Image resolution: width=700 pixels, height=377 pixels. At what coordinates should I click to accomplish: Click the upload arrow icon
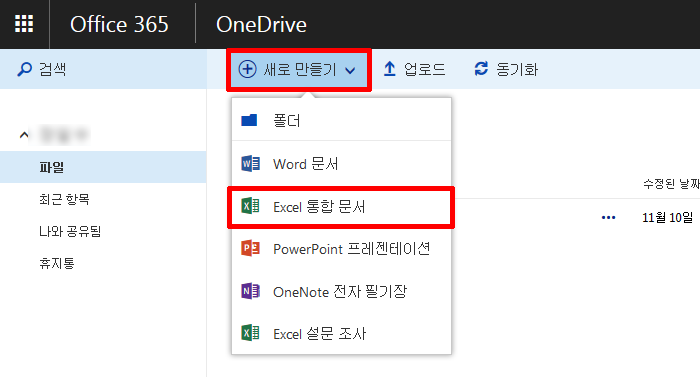[389, 69]
